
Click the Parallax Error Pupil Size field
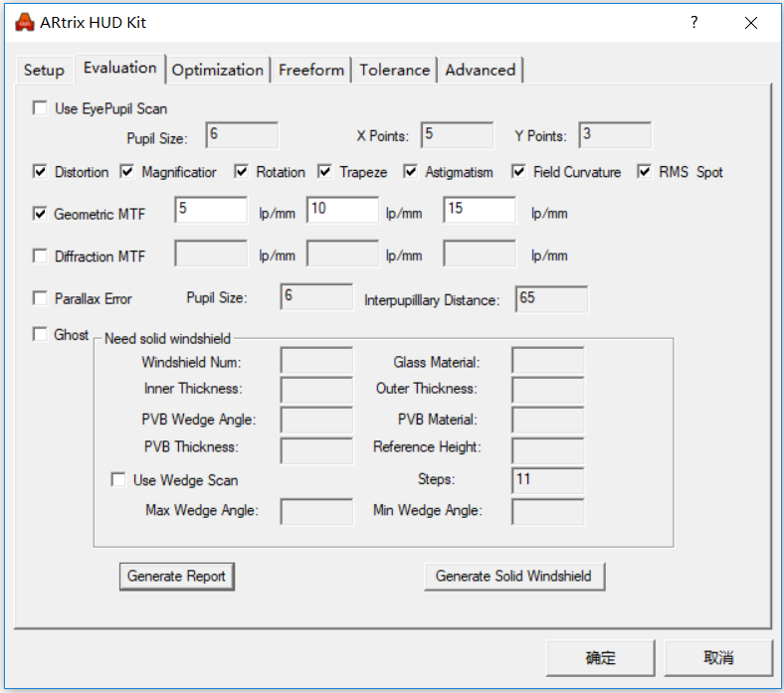pos(316,296)
